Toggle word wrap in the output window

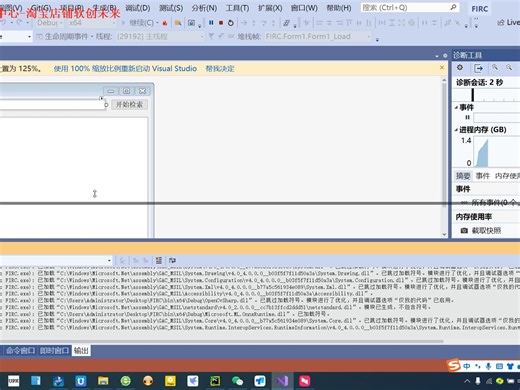pyautogui.click(x=172, y=260)
